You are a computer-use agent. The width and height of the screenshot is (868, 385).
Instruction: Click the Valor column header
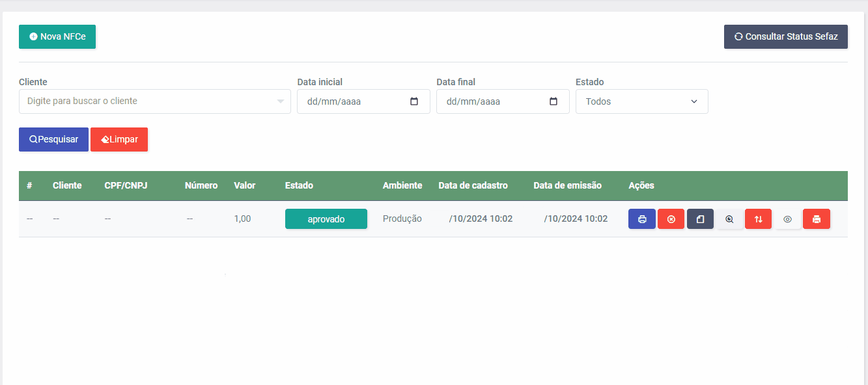coord(245,185)
